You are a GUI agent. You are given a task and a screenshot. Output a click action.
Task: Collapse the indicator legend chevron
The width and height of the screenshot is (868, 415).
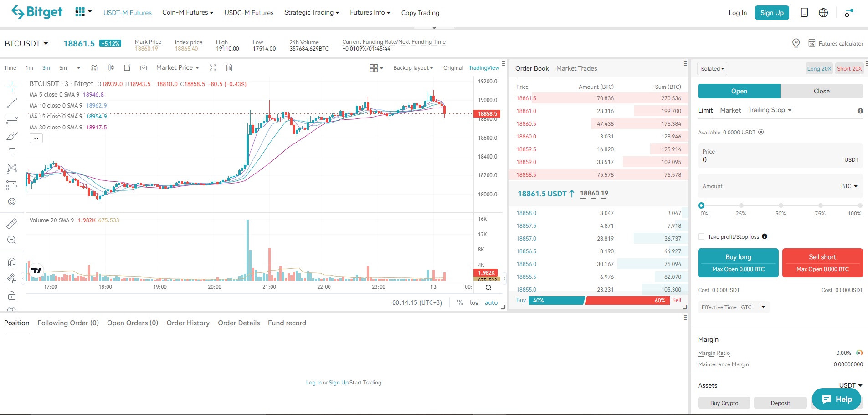pyautogui.click(x=36, y=138)
